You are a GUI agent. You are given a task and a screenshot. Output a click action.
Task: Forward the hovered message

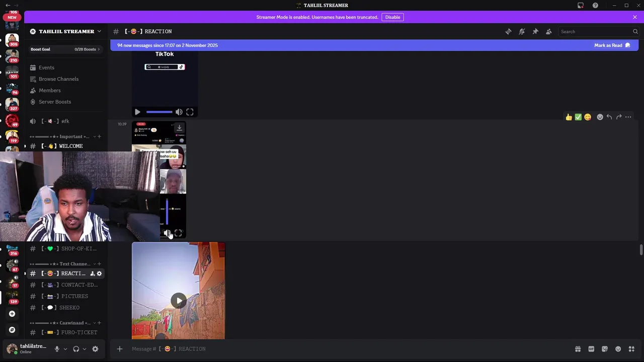(619, 117)
